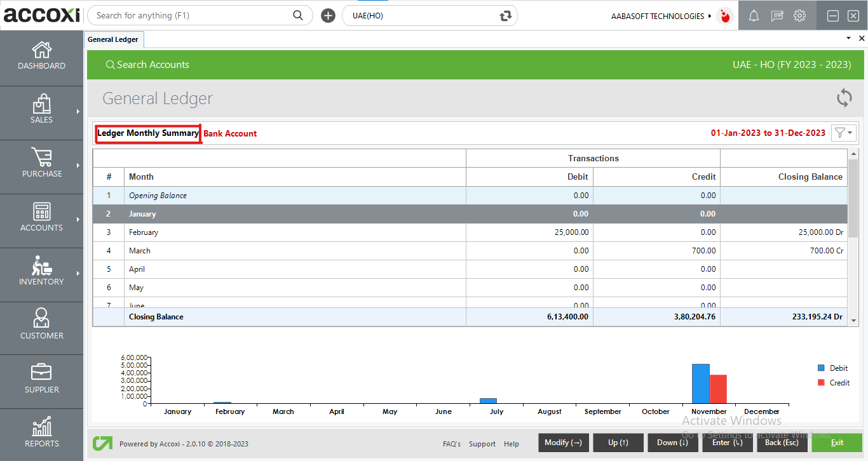Open the tab list dropdown arrow
868x461 pixels.
[848, 39]
